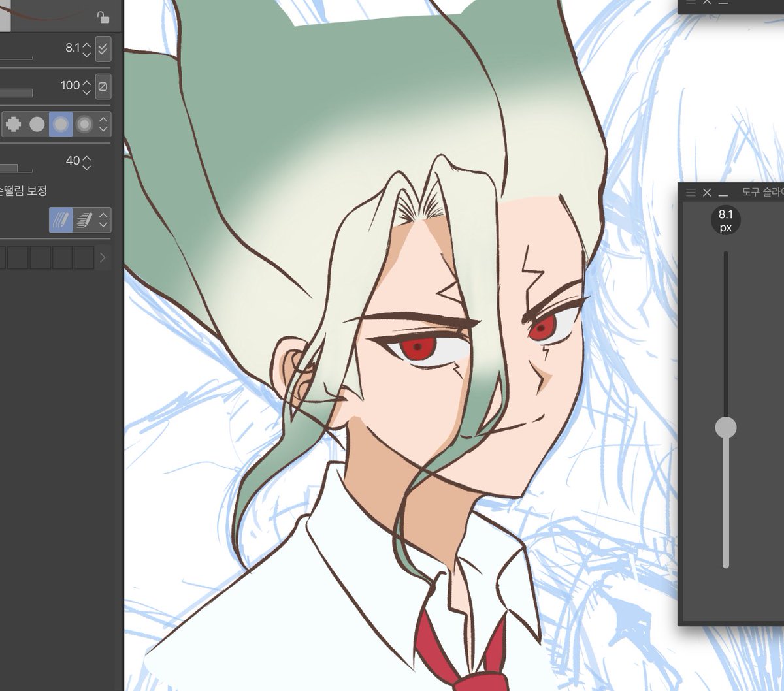This screenshot has height=691, width=784.
Task: Toggle the sub tool lock icon
Action: tap(103, 17)
